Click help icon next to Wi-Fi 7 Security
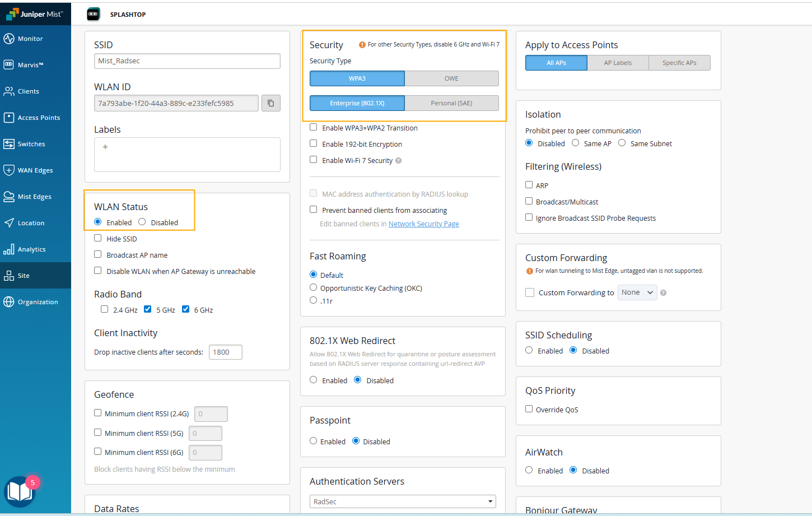Screen dimensions: 812x516 click(x=399, y=160)
